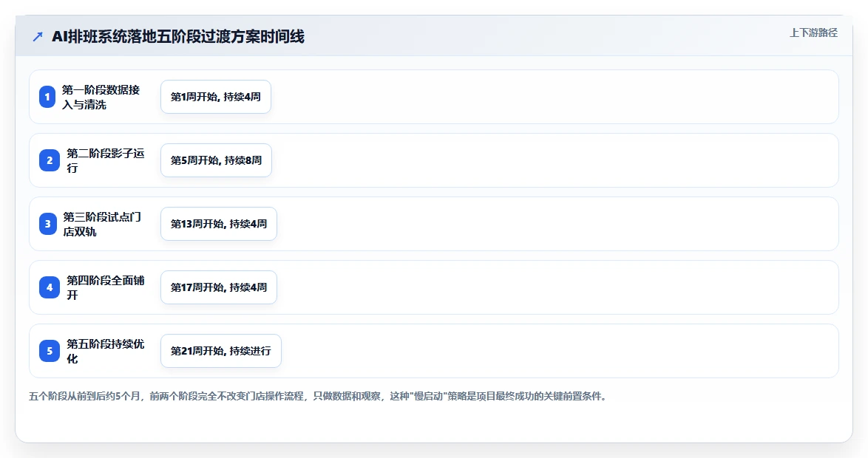Select the 第五阶段持续优化 label
868x458 pixels.
click(x=106, y=351)
